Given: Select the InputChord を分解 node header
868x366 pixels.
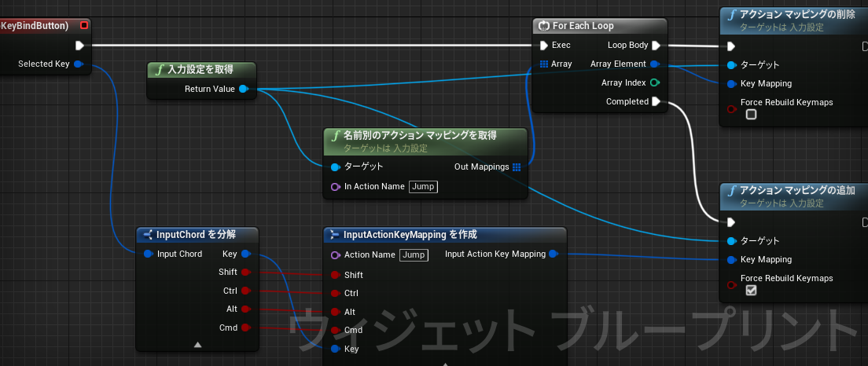Looking at the screenshot, I should tap(197, 235).
